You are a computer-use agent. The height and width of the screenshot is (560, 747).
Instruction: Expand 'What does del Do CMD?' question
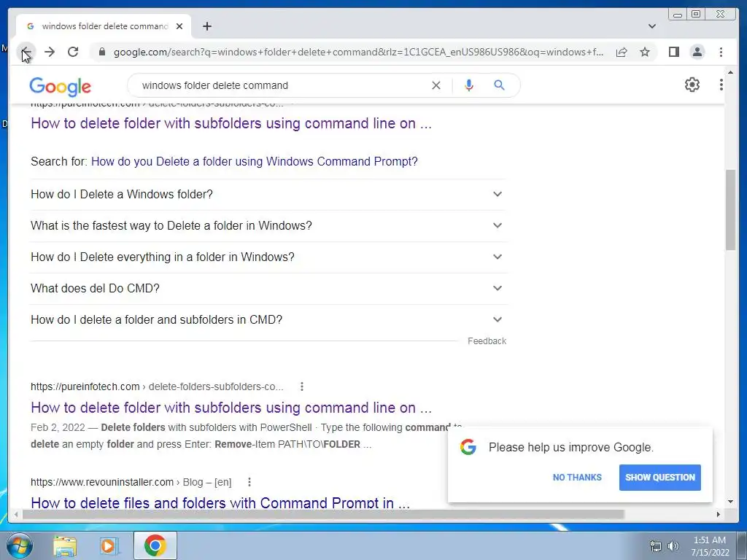tap(268, 289)
